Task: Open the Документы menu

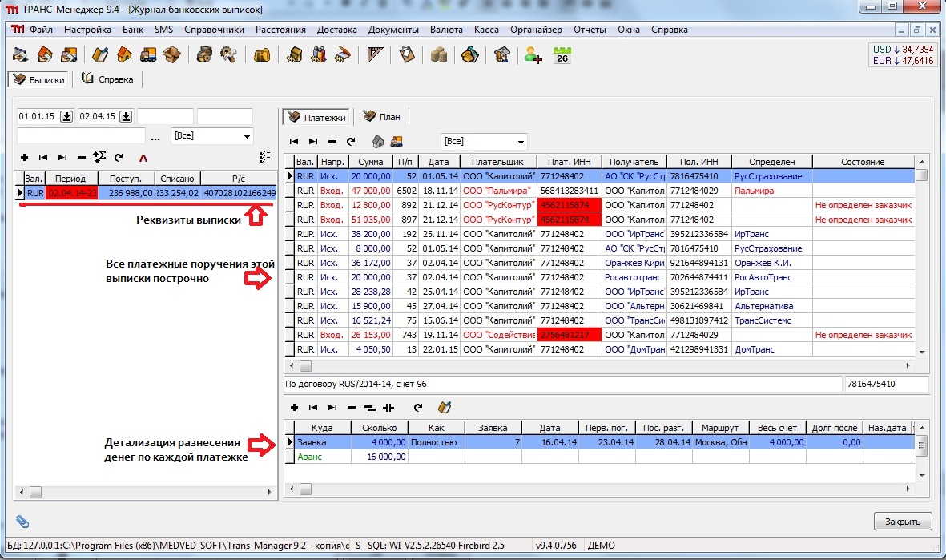Action: [x=393, y=30]
